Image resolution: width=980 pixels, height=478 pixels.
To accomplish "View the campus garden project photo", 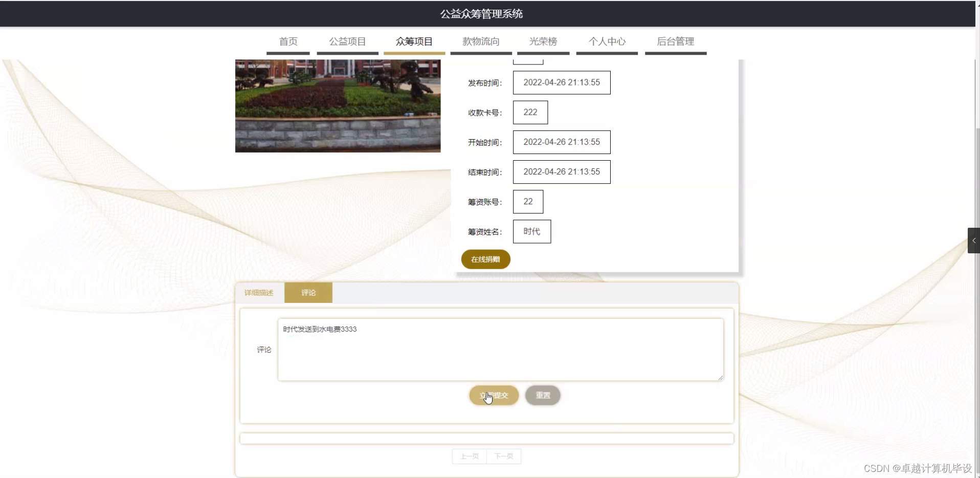I will (337, 105).
